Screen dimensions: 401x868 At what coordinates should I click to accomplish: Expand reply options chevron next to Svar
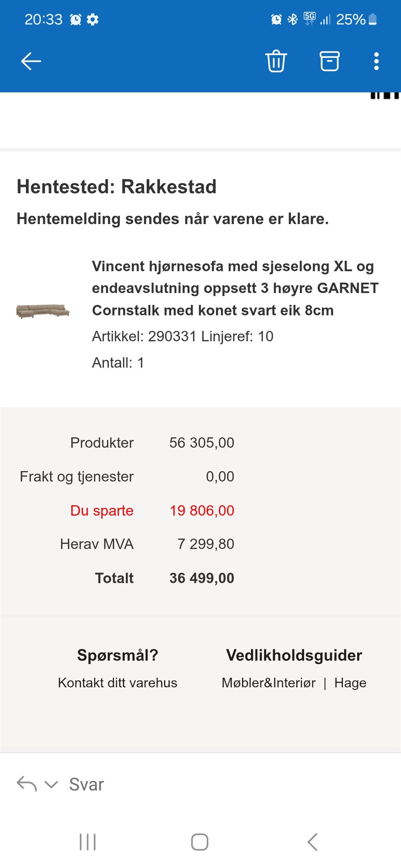pyautogui.click(x=51, y=785)
